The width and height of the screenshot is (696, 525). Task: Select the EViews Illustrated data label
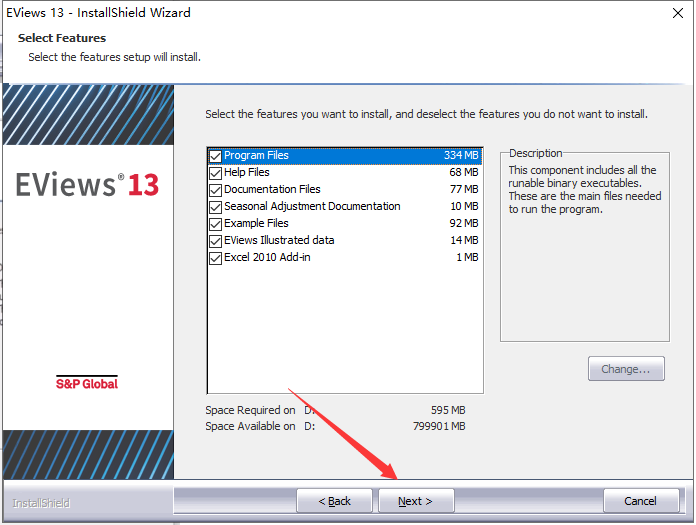click(279, 240)
